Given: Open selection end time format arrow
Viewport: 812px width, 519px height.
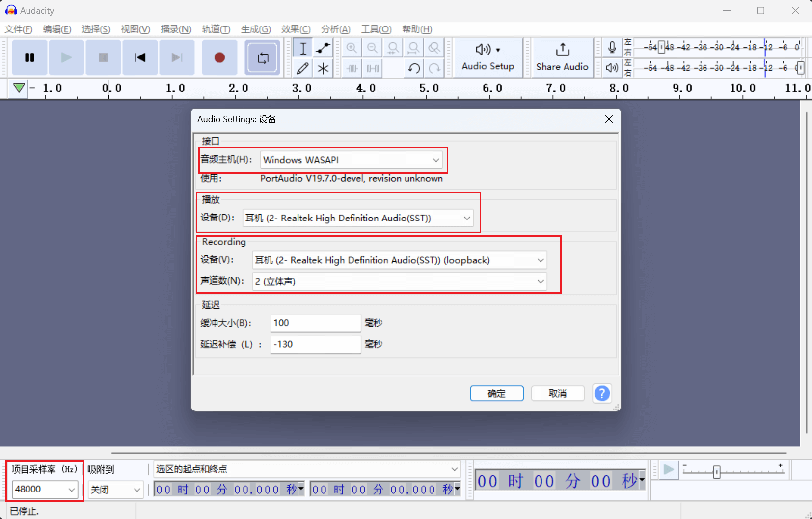Looking at the screenshot, I should tap(457, 489).
